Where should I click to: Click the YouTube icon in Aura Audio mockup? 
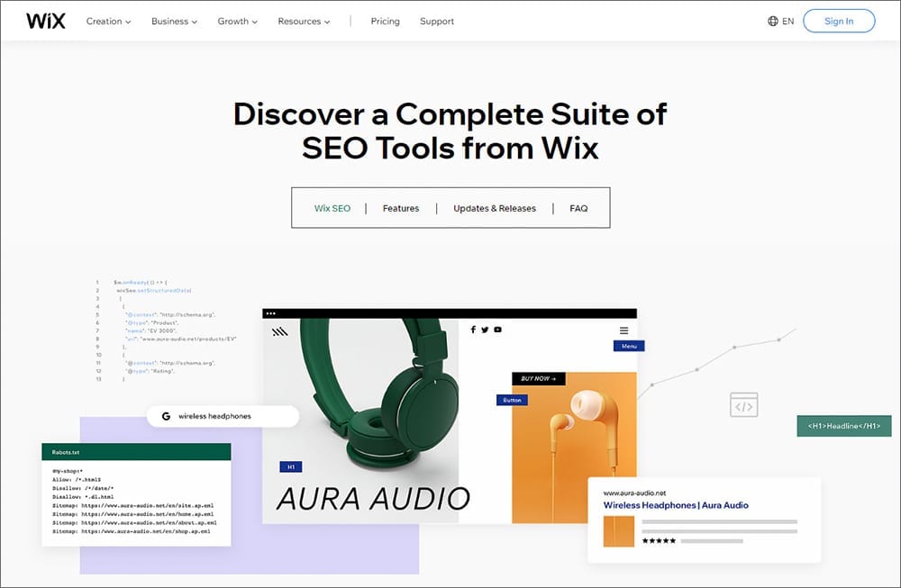(x=497, y=330)
